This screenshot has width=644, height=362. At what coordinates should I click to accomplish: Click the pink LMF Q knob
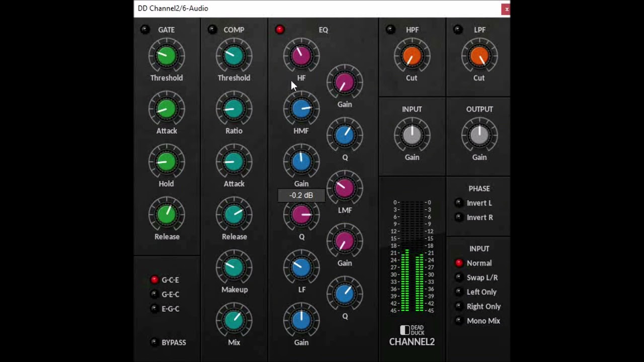pos(301,215)
